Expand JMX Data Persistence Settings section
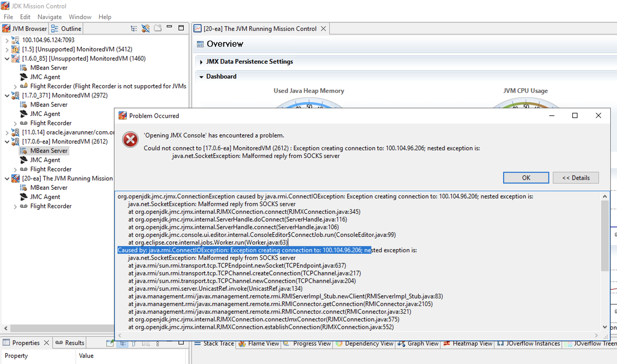The width and height of the screenshot is (617, 364). [x=201, y=62]
